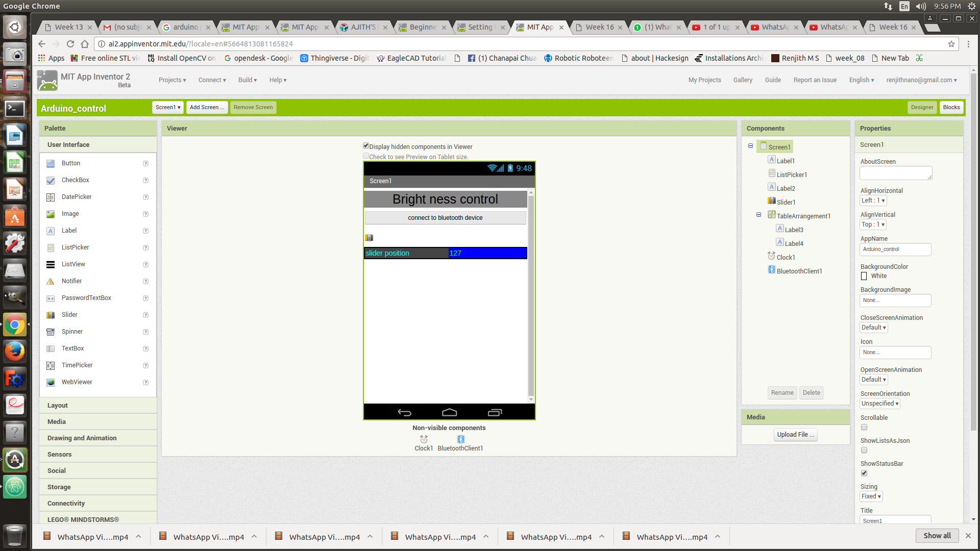Image resolution: width=980 pixels, height=551 pixels.
Task: Open OpenScreenAnimation Default dropdown
Action: (874, 380)
